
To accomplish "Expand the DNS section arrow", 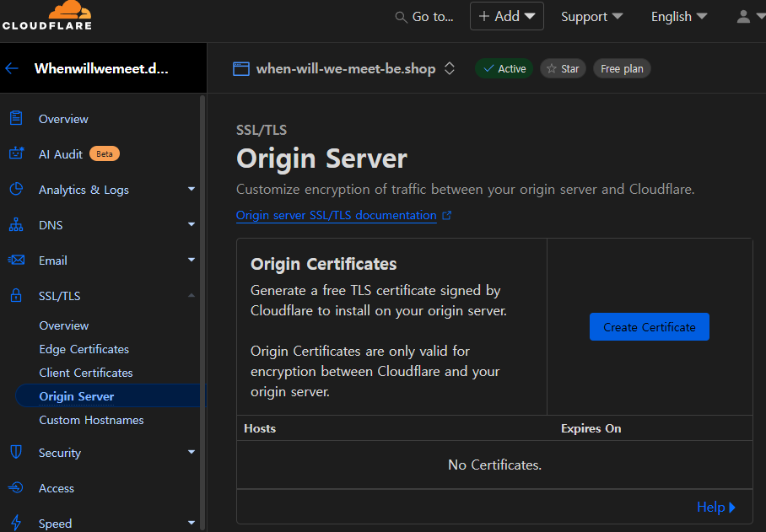I will tap(191, 224).
